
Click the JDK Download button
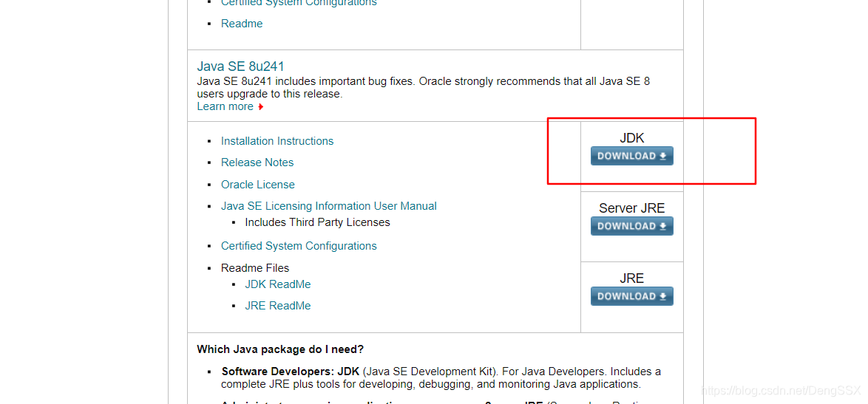tap(631, 157)
